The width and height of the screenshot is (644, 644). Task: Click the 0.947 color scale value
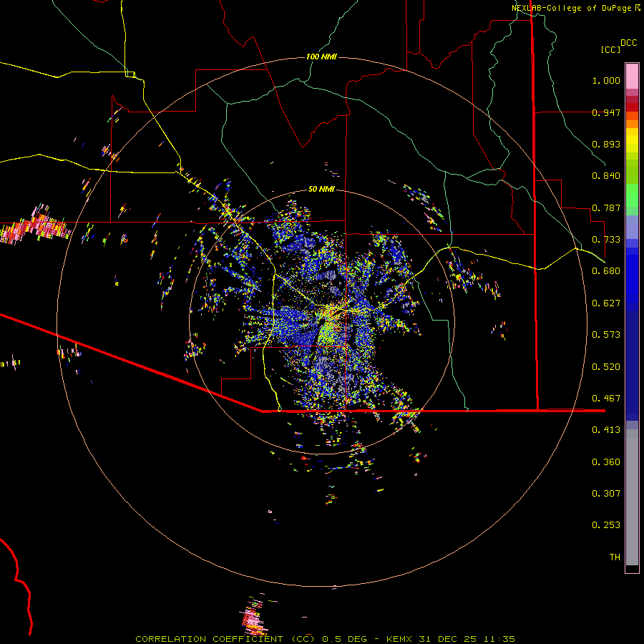coord(606,112)
